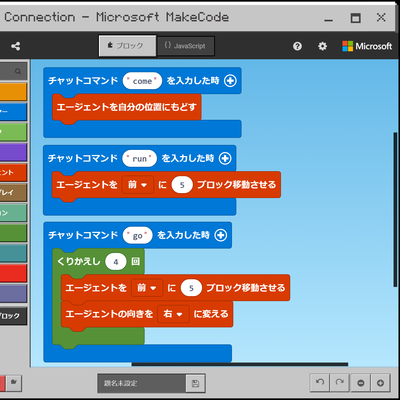Image resolution: width=400 pixels, height=400 pixels.
Task: Open the bright red toolbox category
Action: click(x=13, y=273)
